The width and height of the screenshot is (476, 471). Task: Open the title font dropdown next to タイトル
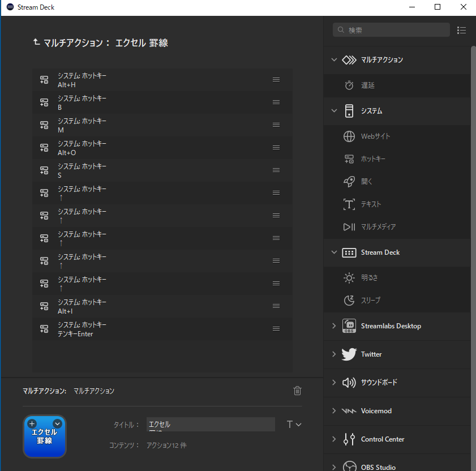(x=294, y=423)
